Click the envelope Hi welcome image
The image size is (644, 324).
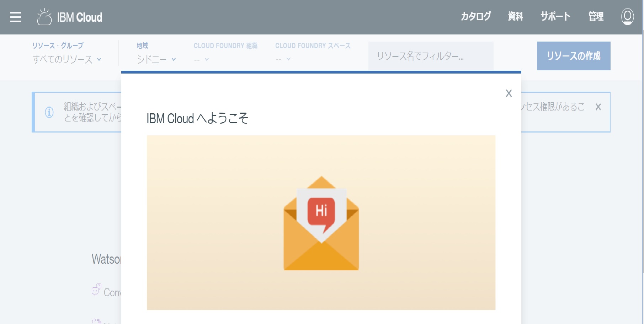[321, 223]
